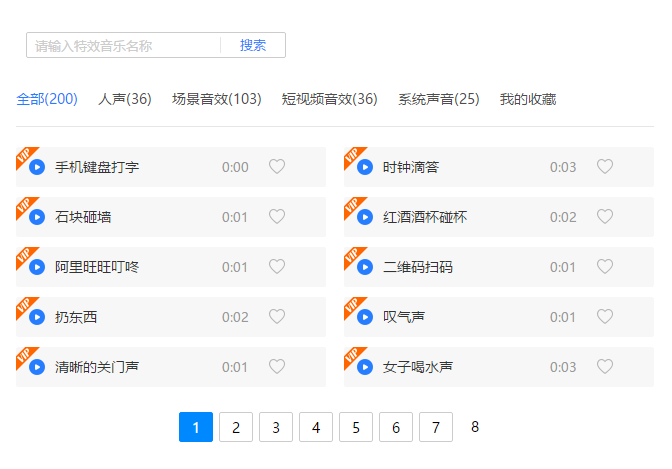Click the 0:01 duration of 石块砸墙
Viewport: 672px width, 469px height.
[234, 217]
